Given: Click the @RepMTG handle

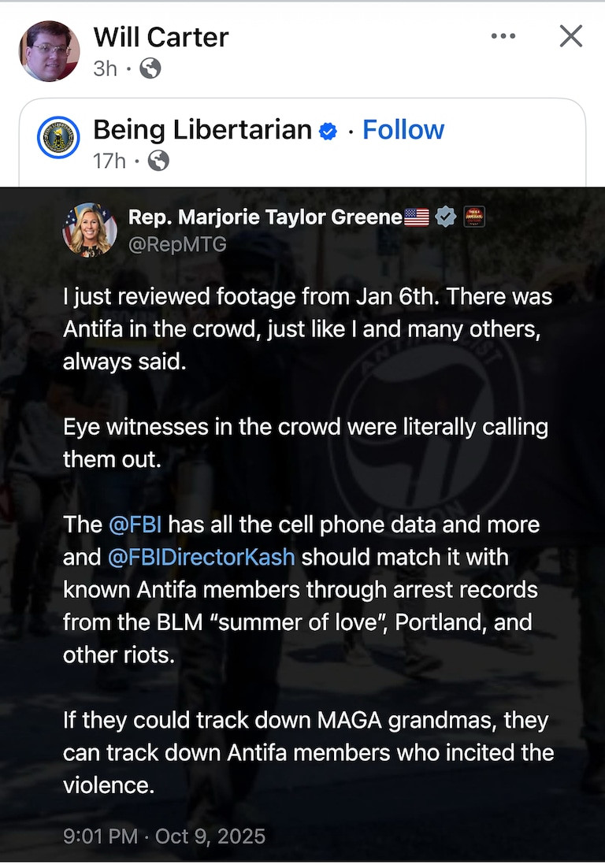Looking at the screenshot, I should (x=176, y=244).
